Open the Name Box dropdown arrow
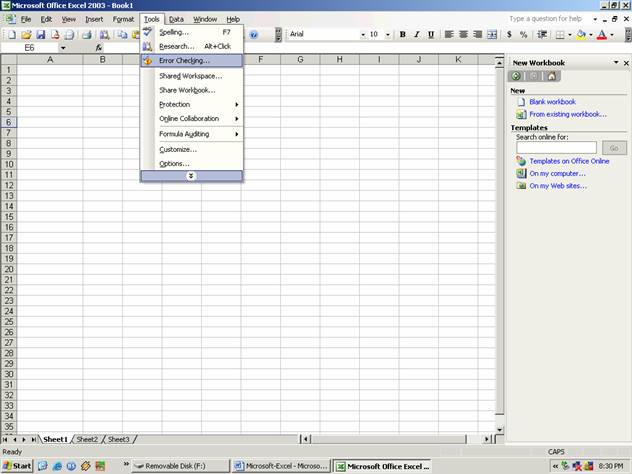This screenshot has width=632, height=474. (63, 48)
